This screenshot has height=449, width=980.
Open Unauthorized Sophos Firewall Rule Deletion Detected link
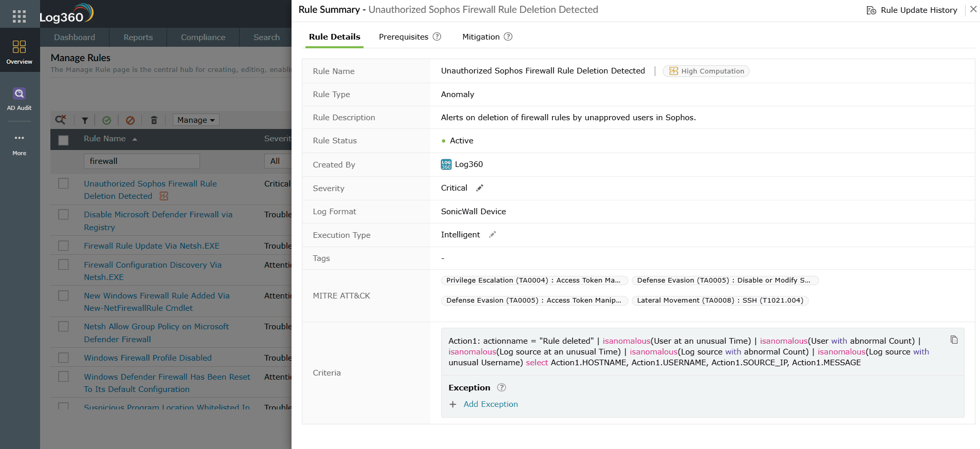point(150,190)
